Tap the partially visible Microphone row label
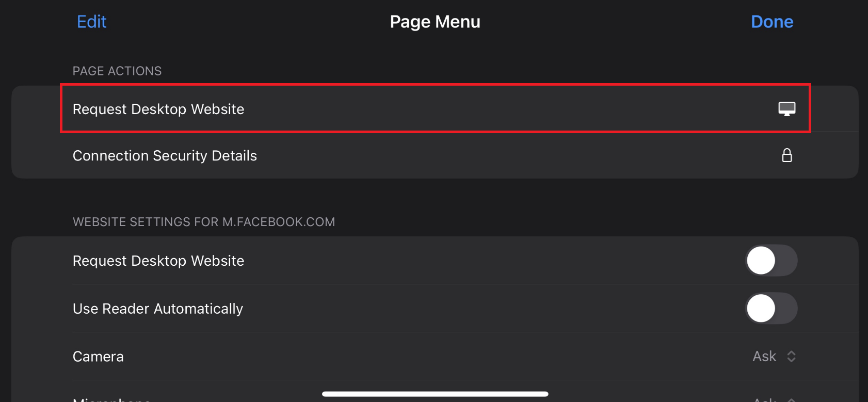Viewport: 868px width, 402px height. coord(111,399)
